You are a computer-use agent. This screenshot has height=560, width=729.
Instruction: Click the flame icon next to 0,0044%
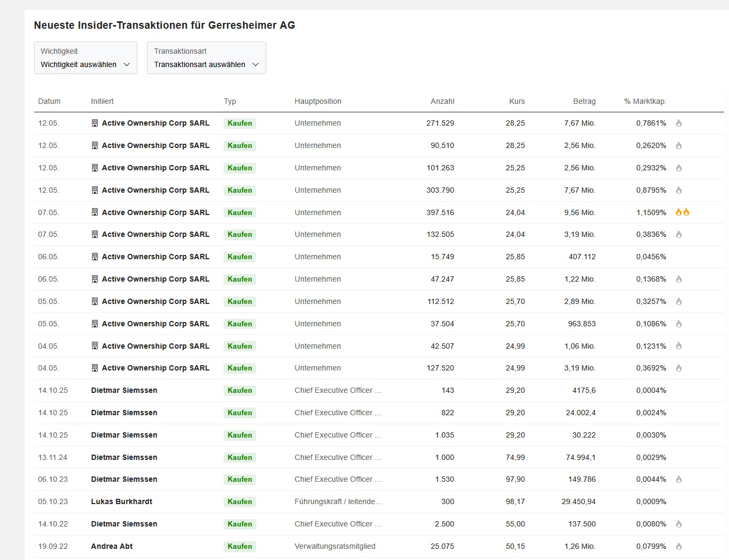(679, 479)
